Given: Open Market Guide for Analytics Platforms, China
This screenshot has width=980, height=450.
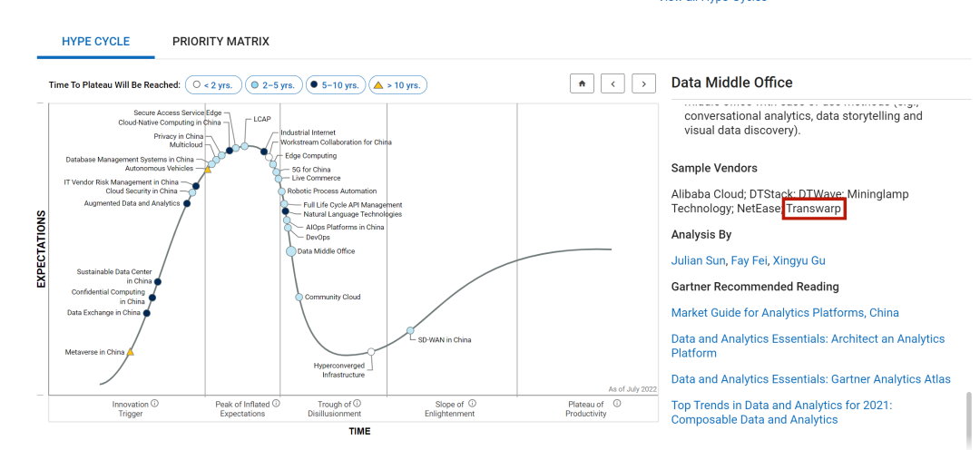Looking at the screenshot, I should coord(785,313).
